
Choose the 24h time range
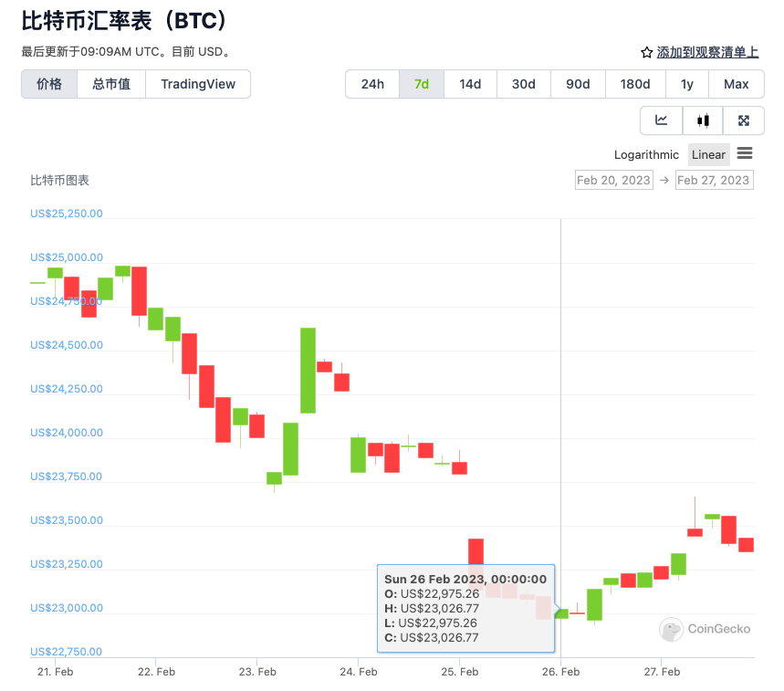372,84
